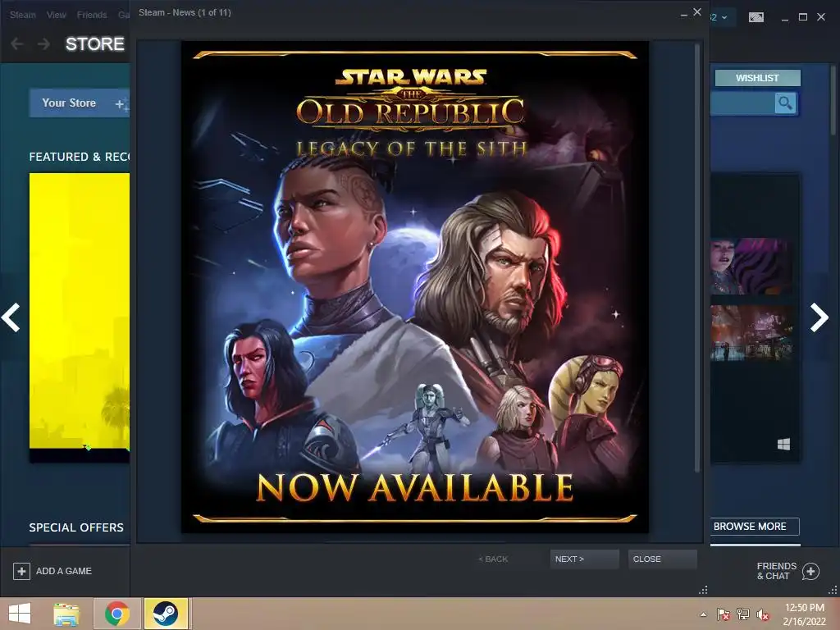Image resolution: width=840 pixels, height=630 pixels.
Task: Toggle Big Picture mode icon
Action: (x=756, y=17)
